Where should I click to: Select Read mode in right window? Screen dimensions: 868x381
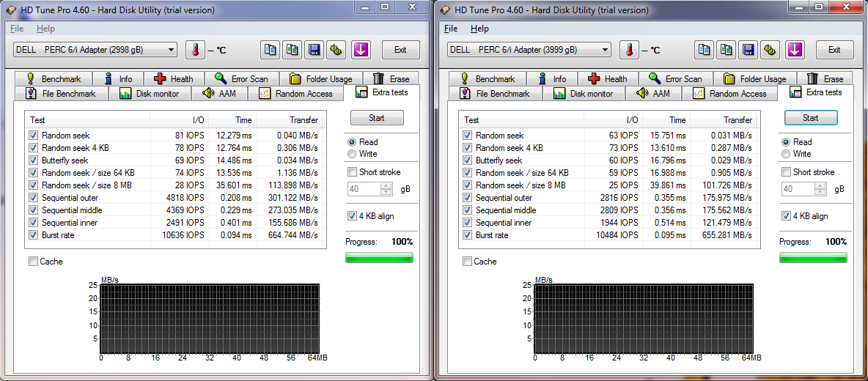[785, 142]
